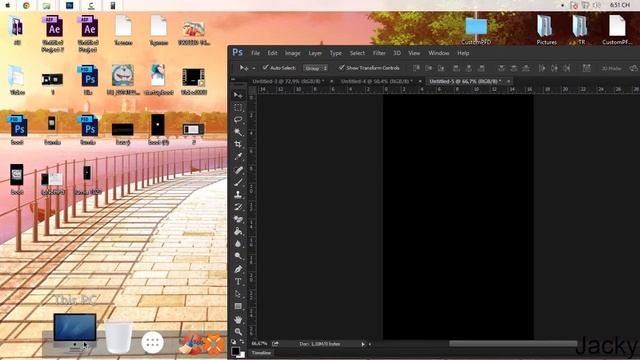Select the Pictures folder on desktop
This screenshot has width=640, height=360.
[547, 29]
